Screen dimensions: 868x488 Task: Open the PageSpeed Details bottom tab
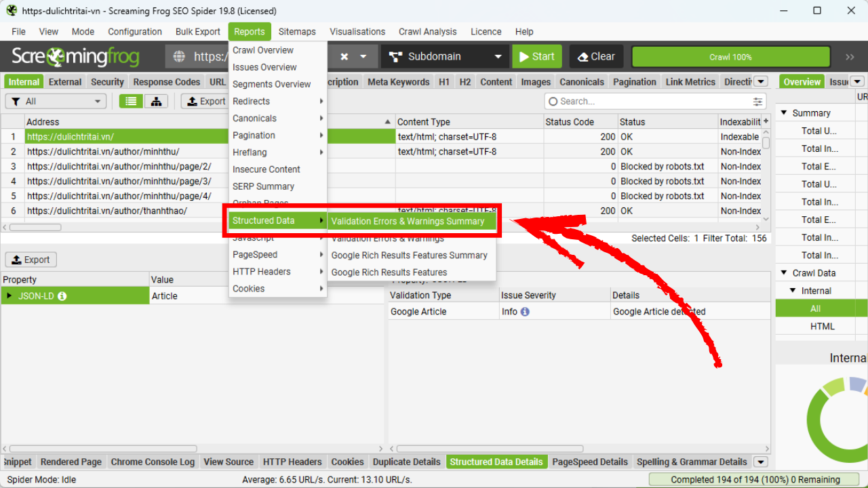589,462
